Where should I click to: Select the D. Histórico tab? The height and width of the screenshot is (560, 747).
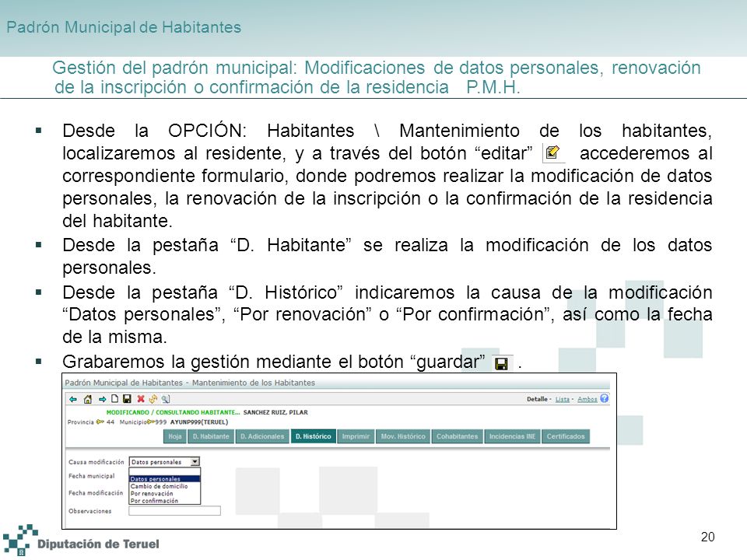[x=313, y=436]
